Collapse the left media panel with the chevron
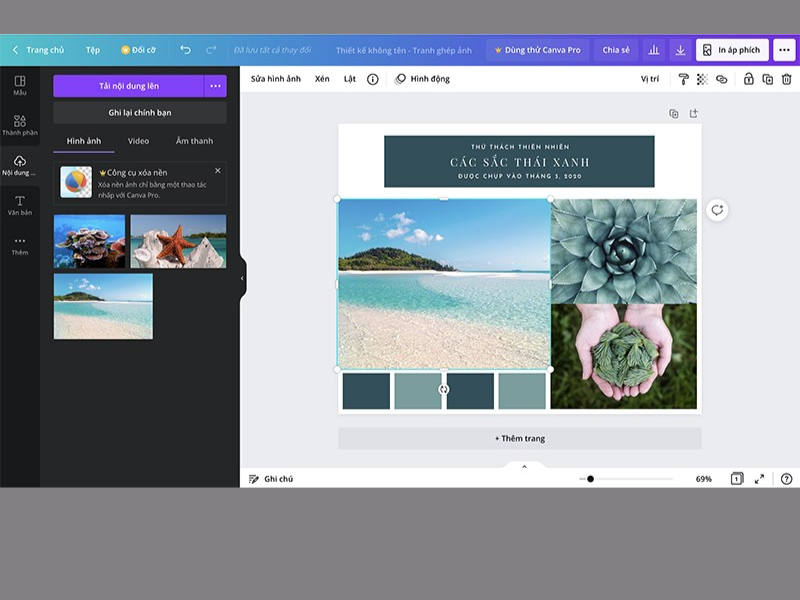 pyautogui.click(x=243, y=280)
